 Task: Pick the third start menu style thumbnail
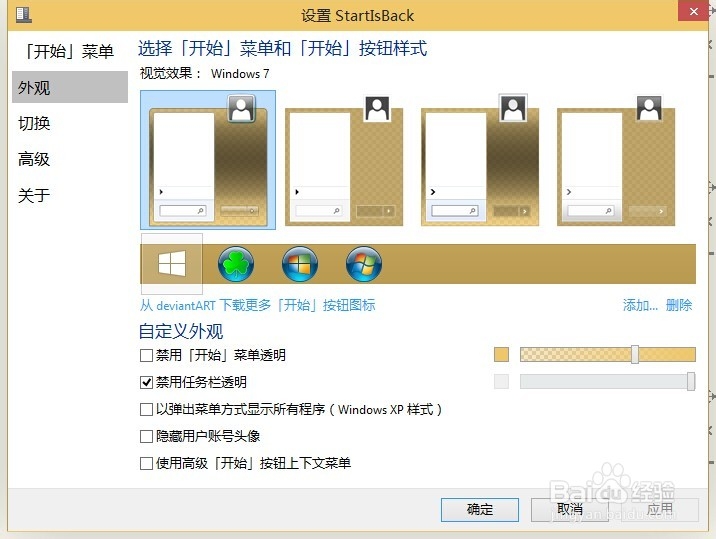pos(480,160)
